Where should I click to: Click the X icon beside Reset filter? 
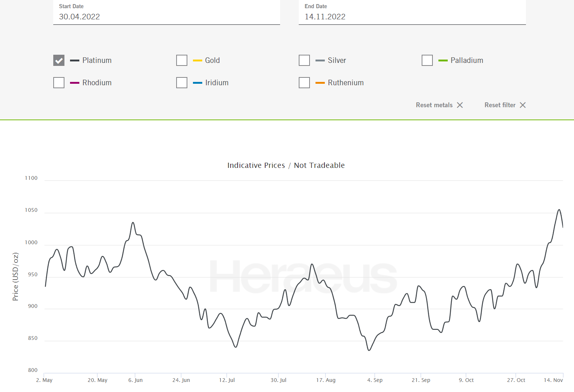point(523,105)
